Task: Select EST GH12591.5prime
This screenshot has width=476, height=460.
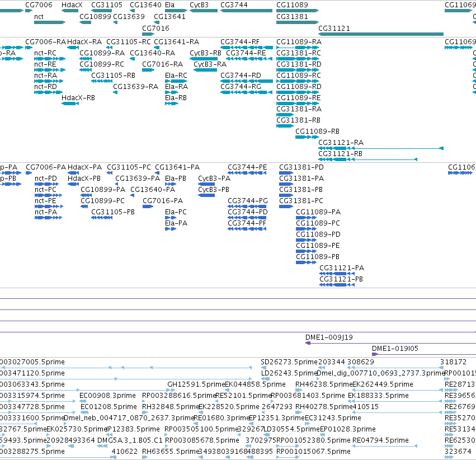Action: pos(171,390)
